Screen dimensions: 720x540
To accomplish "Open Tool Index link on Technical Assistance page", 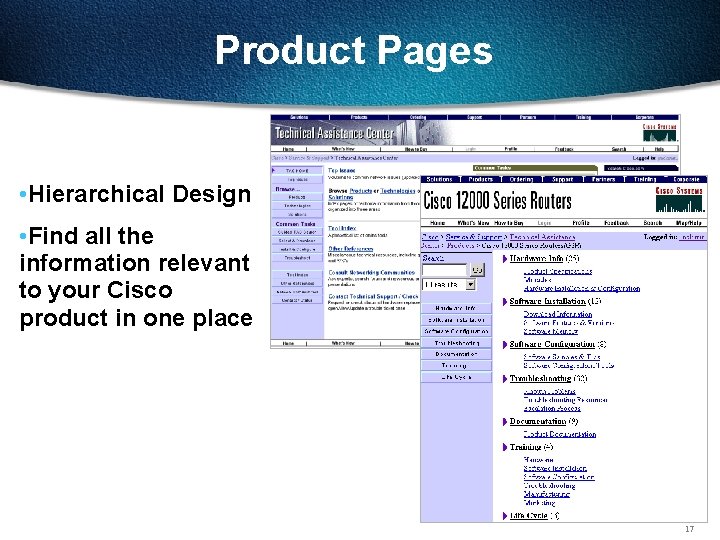I will [342, 228].
